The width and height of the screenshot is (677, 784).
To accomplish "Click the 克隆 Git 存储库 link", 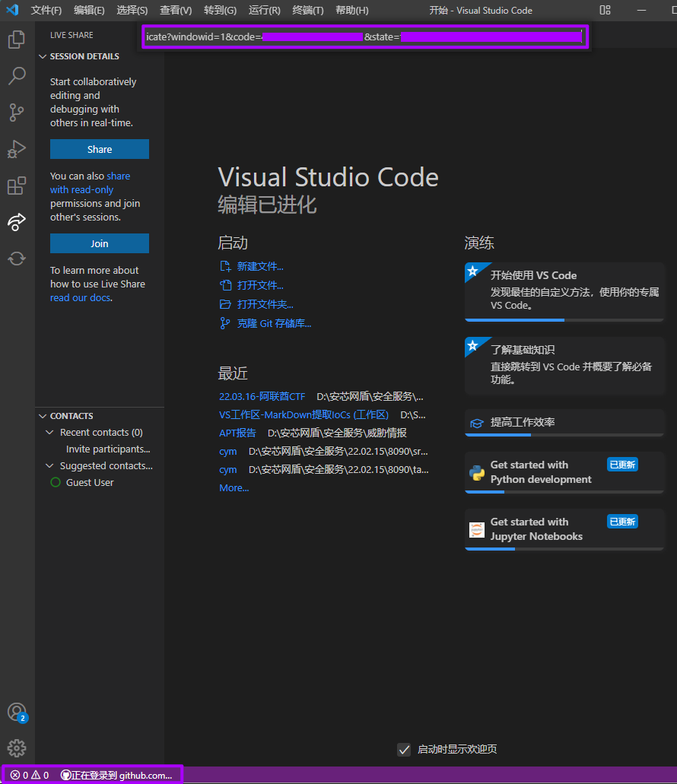I will (x=274, y=323).
